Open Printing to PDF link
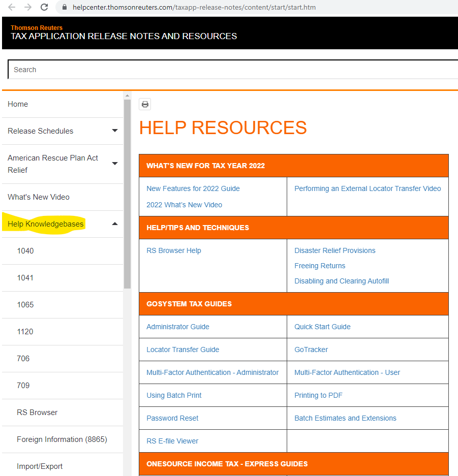The height and width of the screenshot is (476, 458). (318, 395)
